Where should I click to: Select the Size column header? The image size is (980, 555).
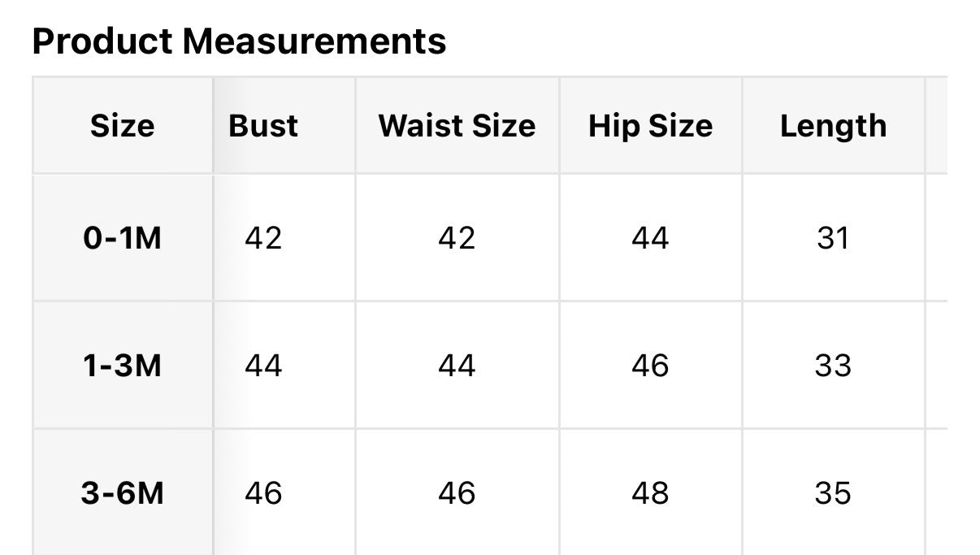122,126
